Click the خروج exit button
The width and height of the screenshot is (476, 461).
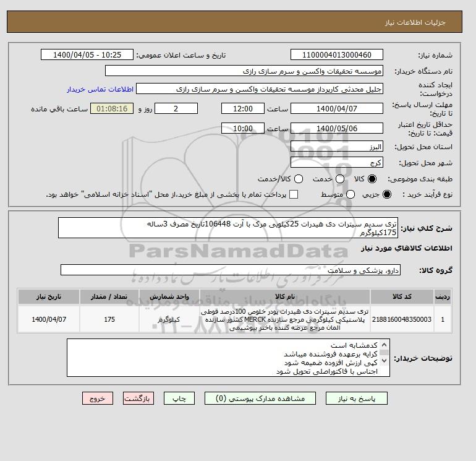point(98,399)
